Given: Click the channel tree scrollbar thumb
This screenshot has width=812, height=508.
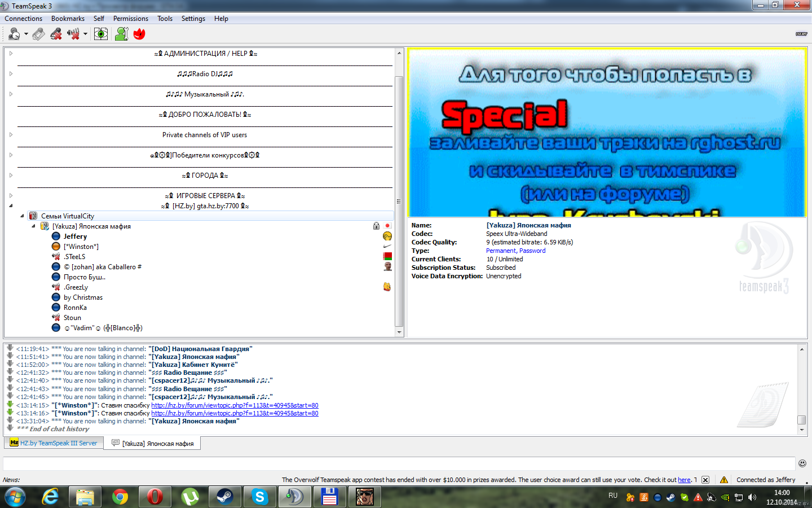Looking at the screenshot, I should 399,201.
